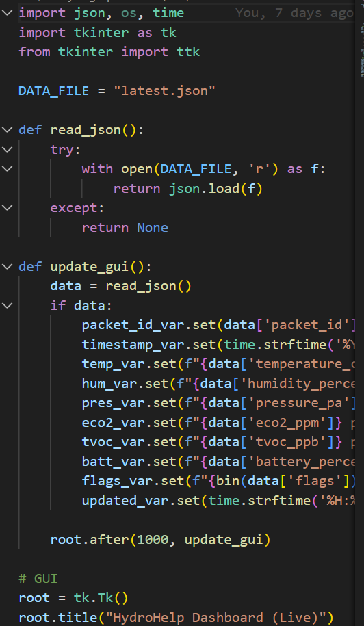Click the tvoc_var.set line
Screen dimensions: 364x626
click(x=218, y=443)
